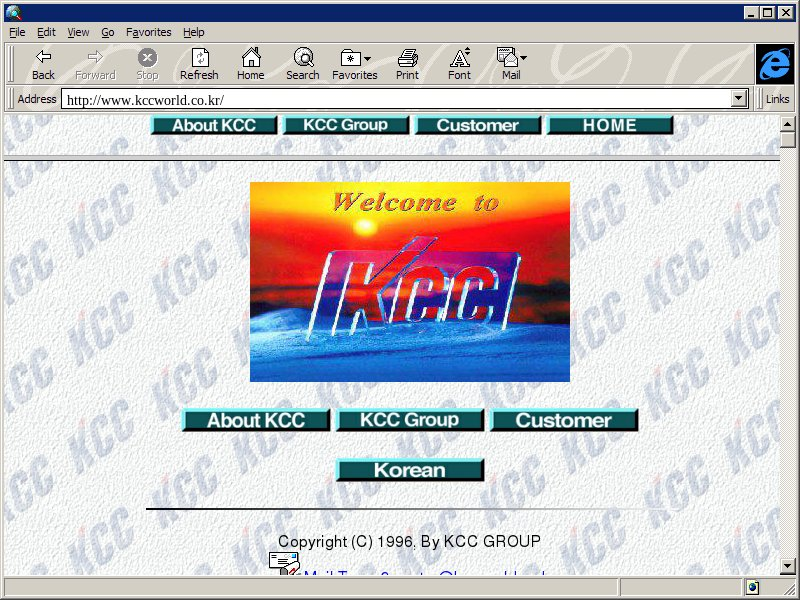800x600 pixels.
Task: Click the vertical scrollbar down arrow
Action: [x=788, y=566]
